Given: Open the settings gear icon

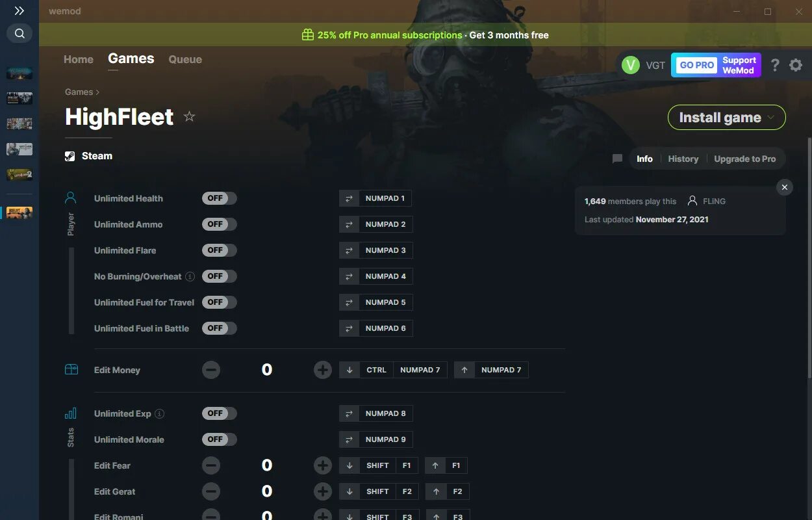Looking at the screenshot, I should coord(796,65).
